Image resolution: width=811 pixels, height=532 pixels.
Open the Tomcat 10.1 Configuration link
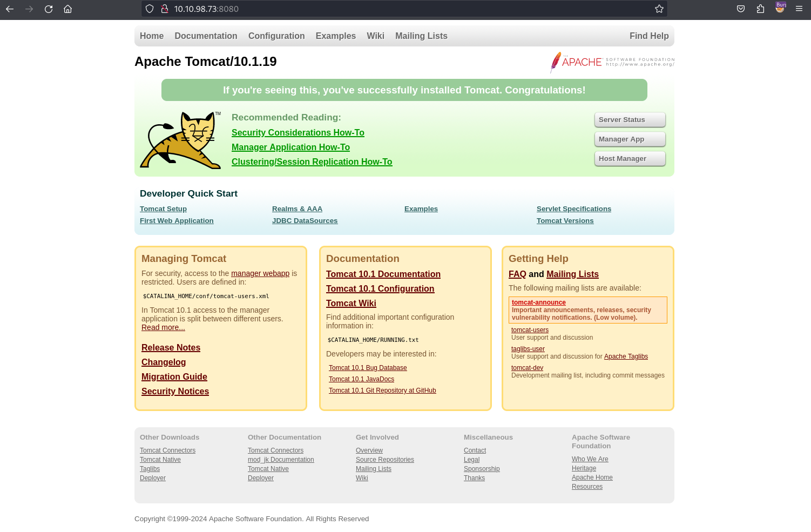click(380, 288)
